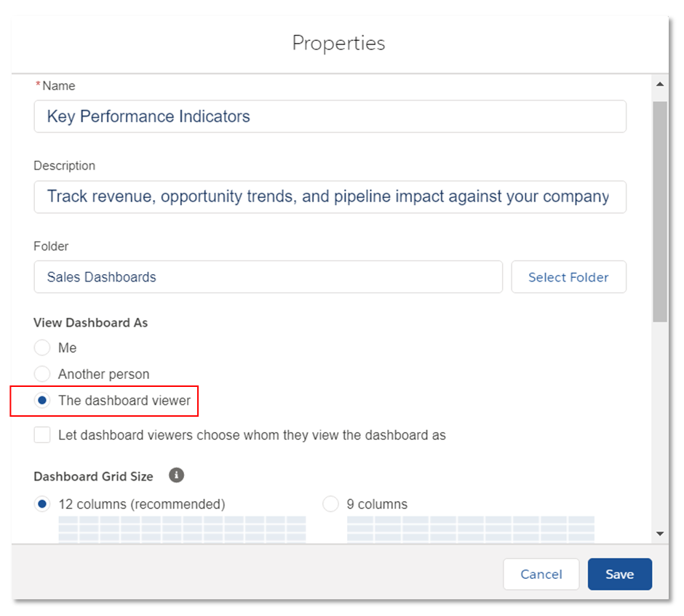Select 12 columns (recommended) grid size
The image size is (684, 616).
(42, 504)
